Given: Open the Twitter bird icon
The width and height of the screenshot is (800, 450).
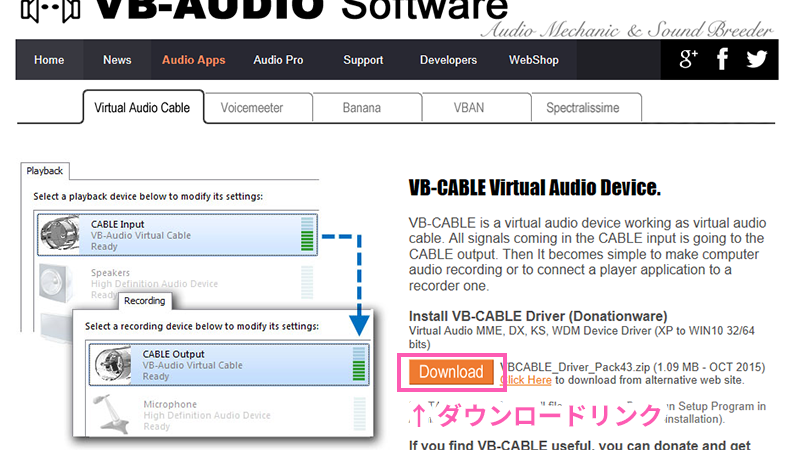Looking at the screenshot, I should pyautogui.click(x=757, y=59).
